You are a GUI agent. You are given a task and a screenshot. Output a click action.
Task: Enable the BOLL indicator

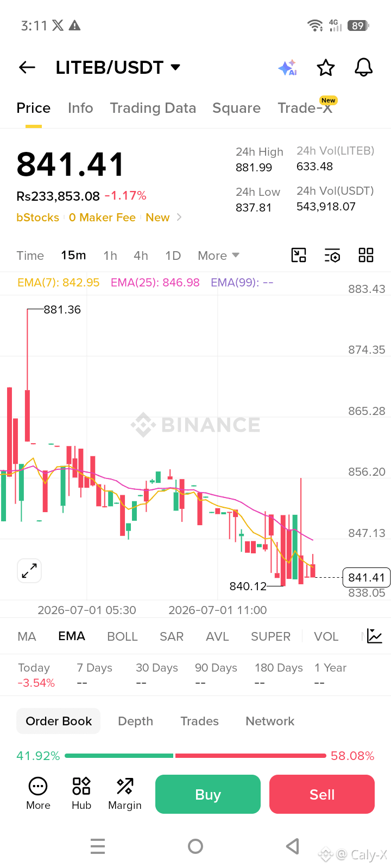[x=122, y=636]
